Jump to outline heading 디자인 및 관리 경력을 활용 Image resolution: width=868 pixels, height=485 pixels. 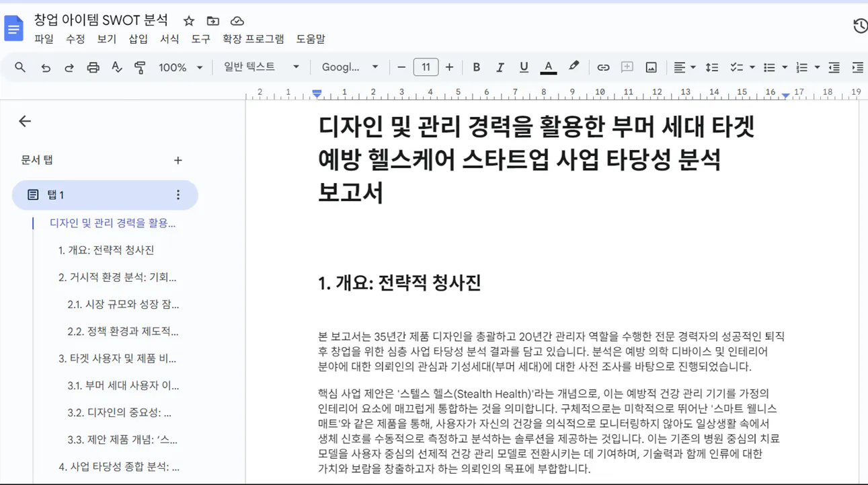(113, 223)
